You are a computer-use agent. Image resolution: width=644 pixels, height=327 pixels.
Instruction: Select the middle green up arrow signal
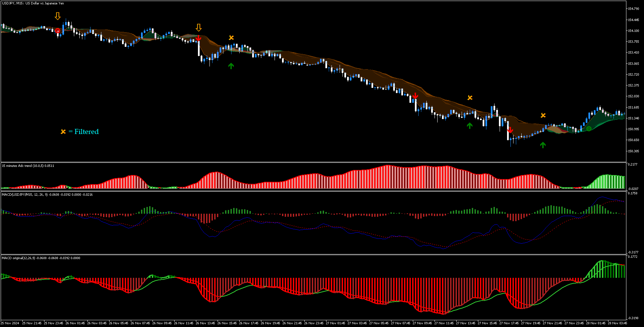(469, 126)
